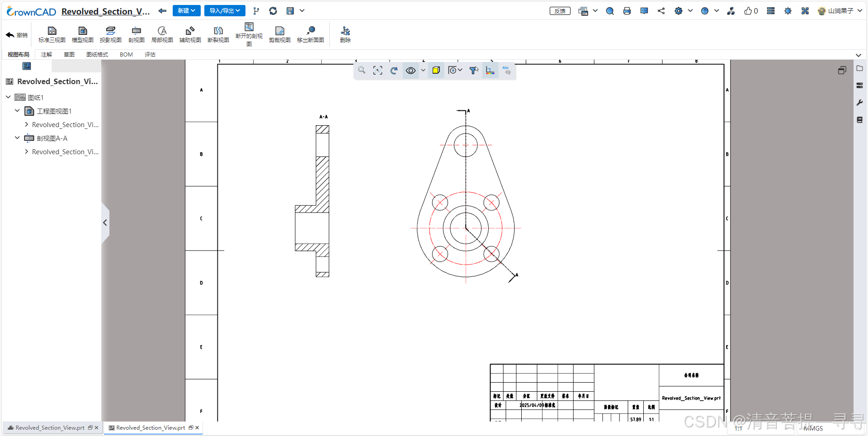Click the feature tree panel icon above tree

27,66
